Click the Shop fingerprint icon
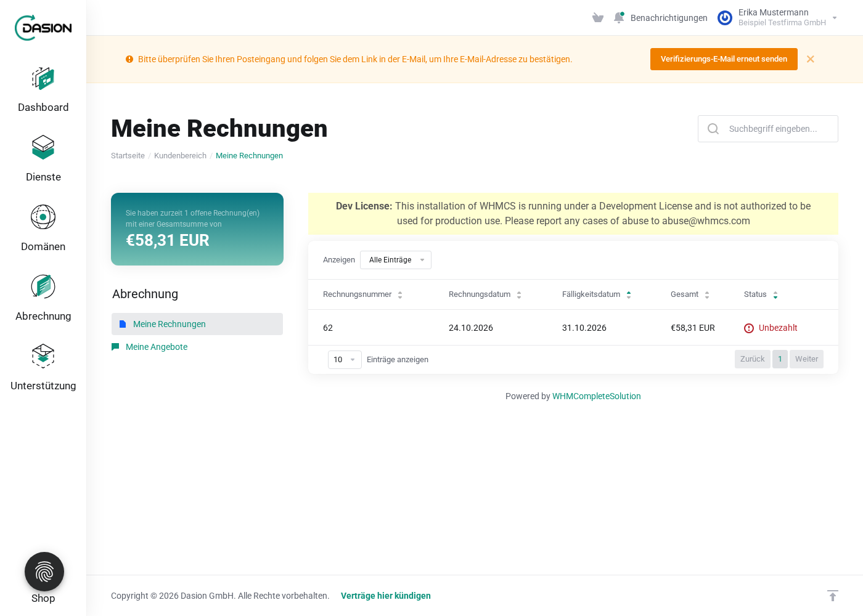The image size is (863, 616). [x=44, y=572]
